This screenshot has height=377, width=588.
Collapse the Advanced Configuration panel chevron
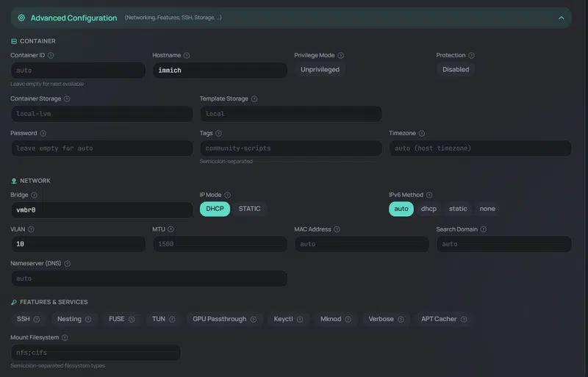click(562, 18)
